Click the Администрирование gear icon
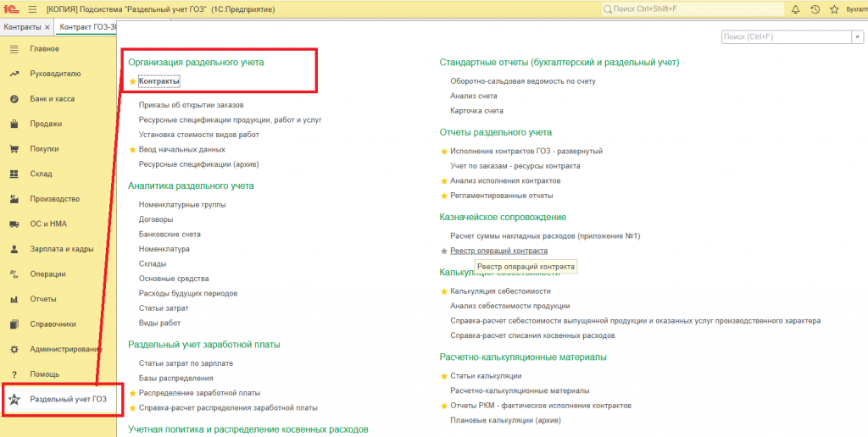 (15, 350)
